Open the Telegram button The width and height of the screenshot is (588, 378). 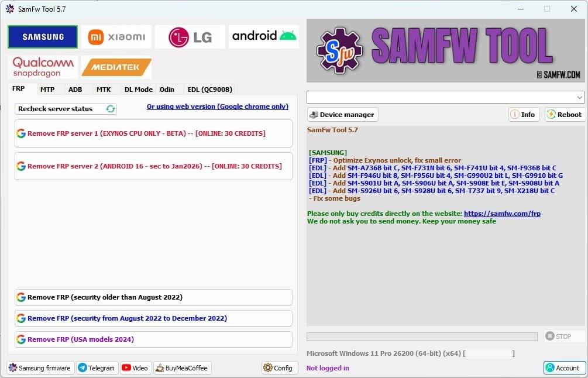pos(97,368)
